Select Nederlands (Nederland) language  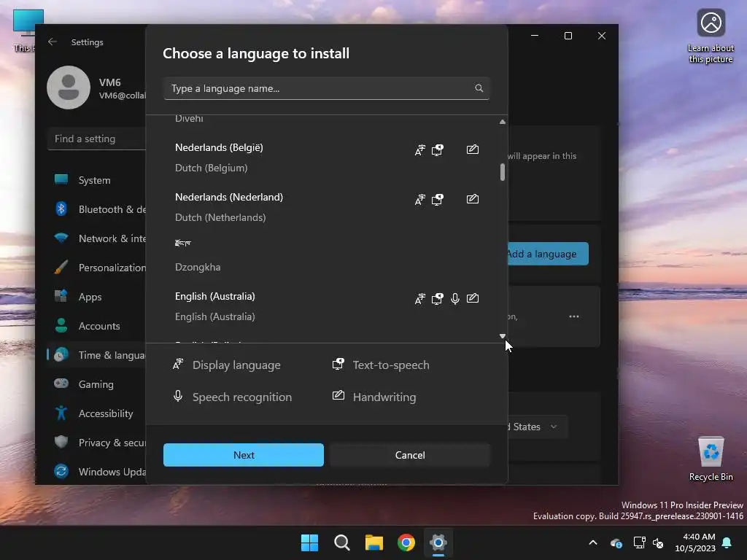coord(326,207)
